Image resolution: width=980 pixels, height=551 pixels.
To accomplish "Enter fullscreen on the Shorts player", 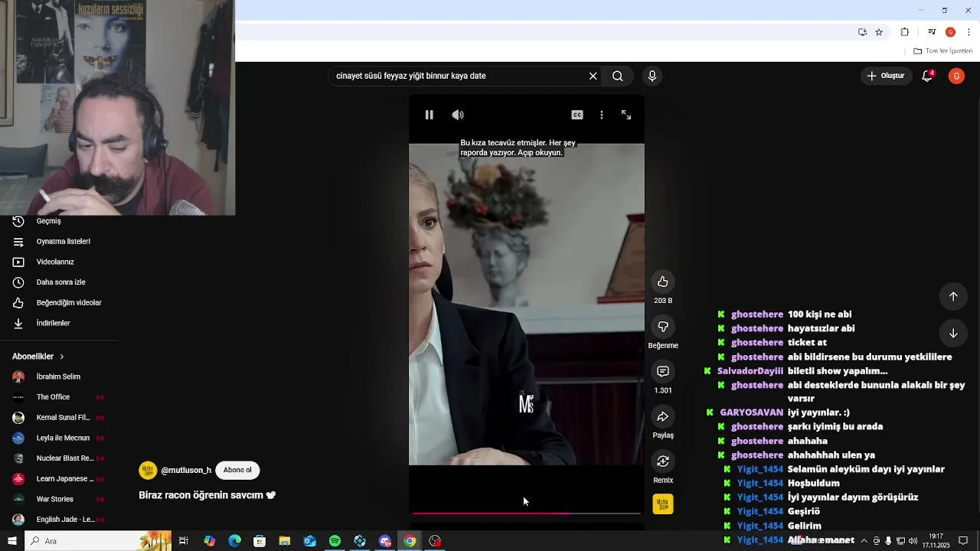I will point(626,115).
